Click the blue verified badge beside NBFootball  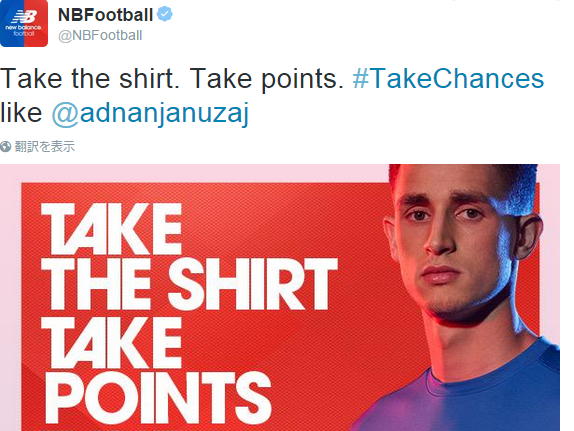(165, 14)
